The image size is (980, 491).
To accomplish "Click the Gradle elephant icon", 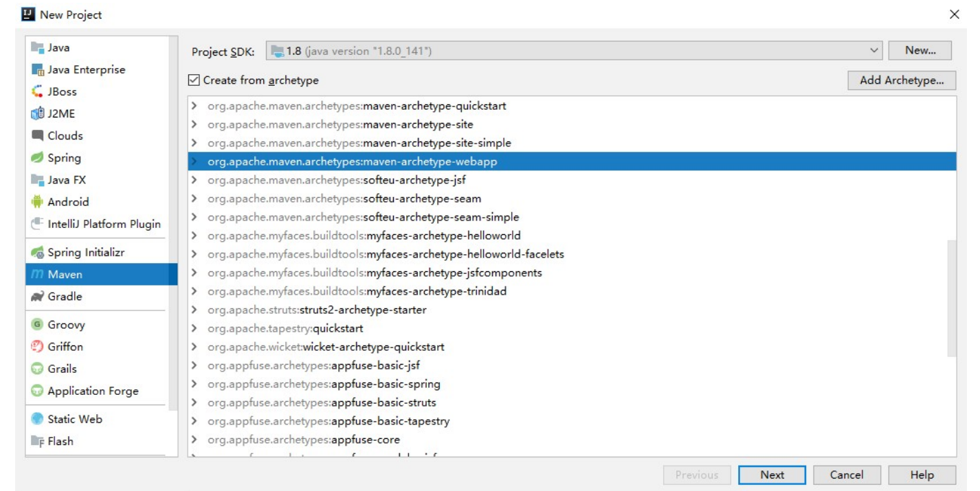I will (37, 297).
